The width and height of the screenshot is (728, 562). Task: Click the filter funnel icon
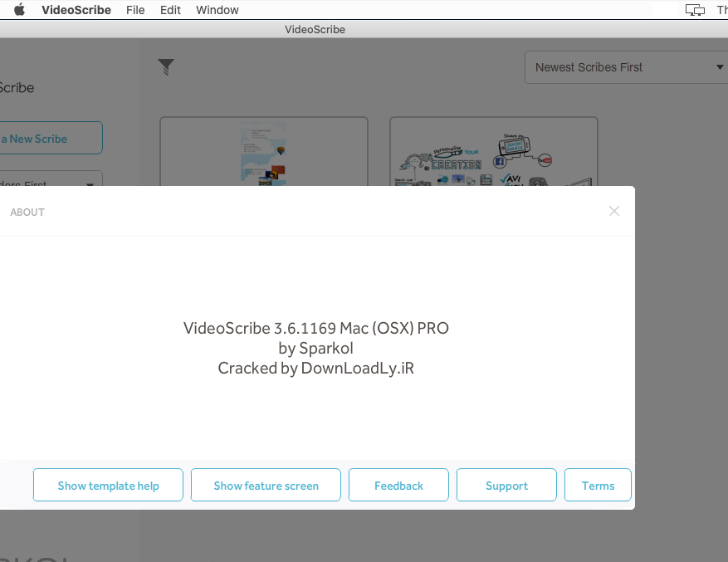(x=166, y=67)
